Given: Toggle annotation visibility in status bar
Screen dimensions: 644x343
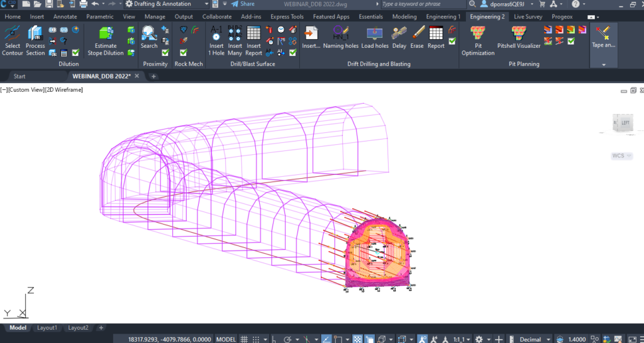Looking at the screenshot, I should 422,339.
